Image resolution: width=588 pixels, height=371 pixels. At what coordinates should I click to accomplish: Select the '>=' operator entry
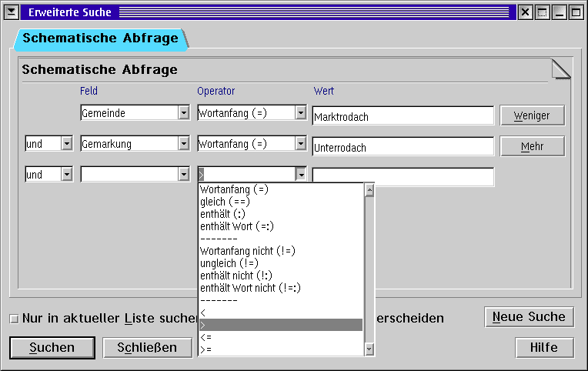pos(205,349)
